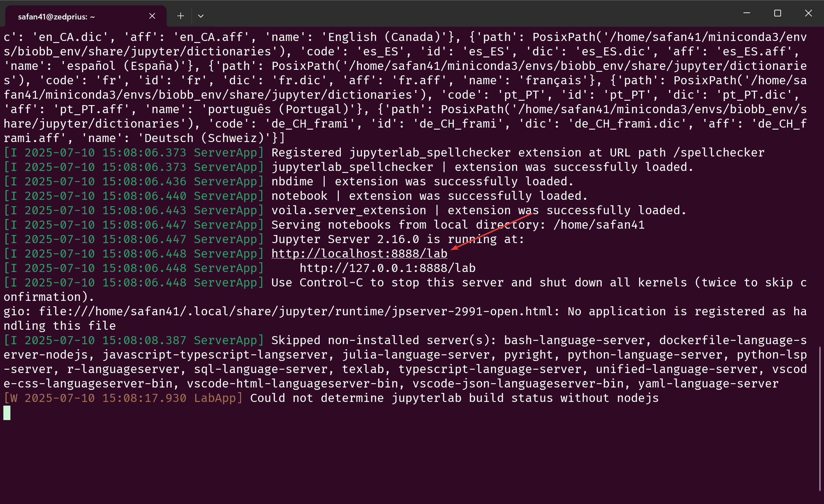Open a new terminal tab with plus

(181, 16)
